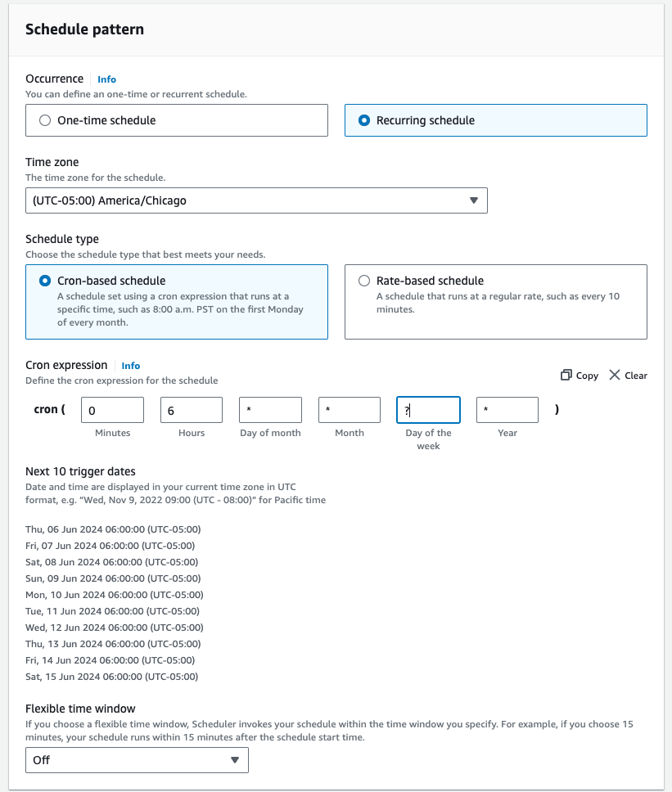The image size is (672, 792).
Task: Select Cron-based schedule option
Action: tap(45, 280)
